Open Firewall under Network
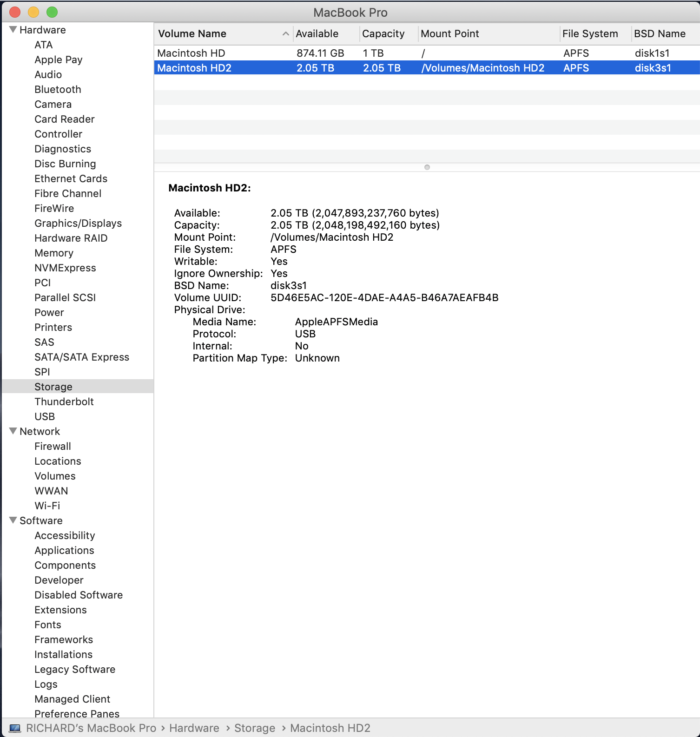 tap(53, 446)
